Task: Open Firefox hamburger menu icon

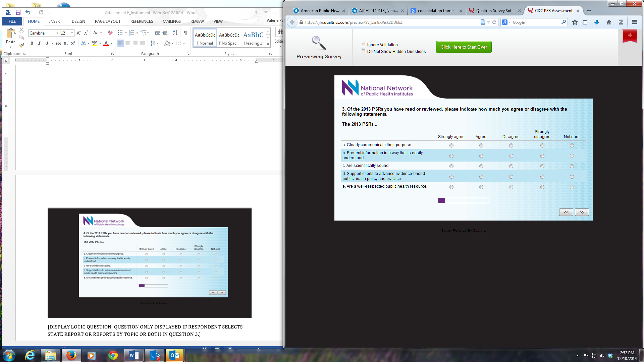Action: click(634, 22)
